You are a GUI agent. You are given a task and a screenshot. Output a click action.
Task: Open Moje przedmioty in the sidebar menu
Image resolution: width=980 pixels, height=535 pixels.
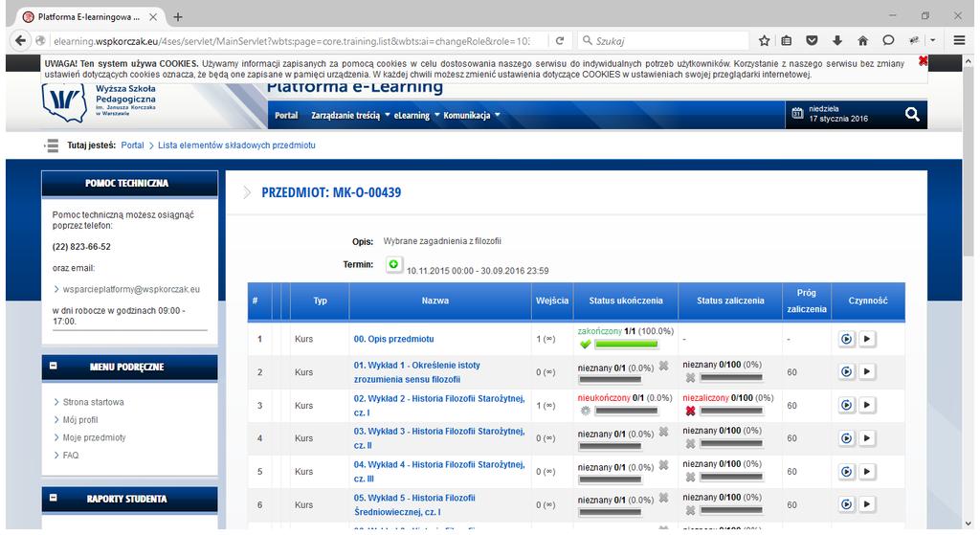coord(94,437)
